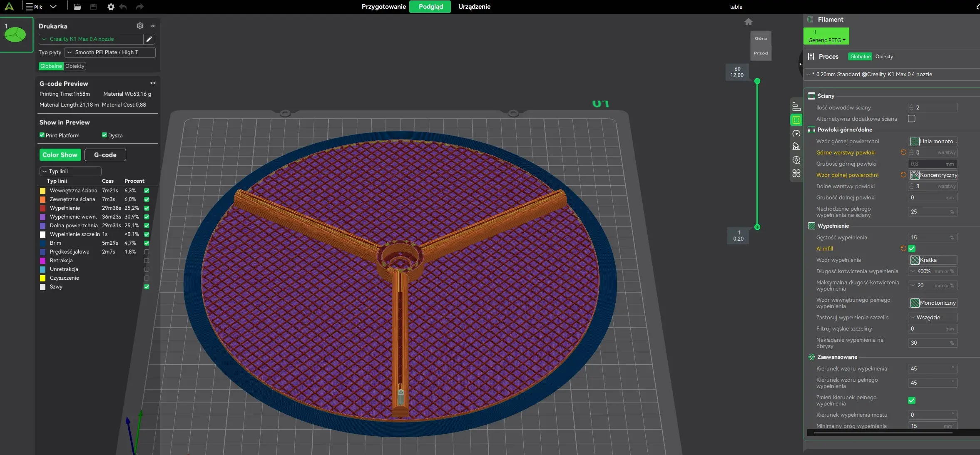Open a project file with folder icon
980x455 pixels.
(77, 7)
